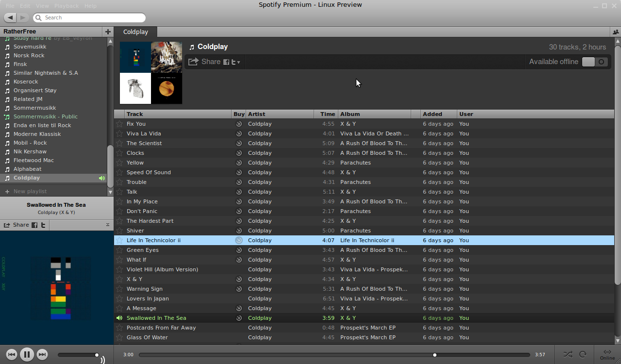Sort by the Track column header
Viewport: 621px width, 364px height.
[x=178, y=114]
